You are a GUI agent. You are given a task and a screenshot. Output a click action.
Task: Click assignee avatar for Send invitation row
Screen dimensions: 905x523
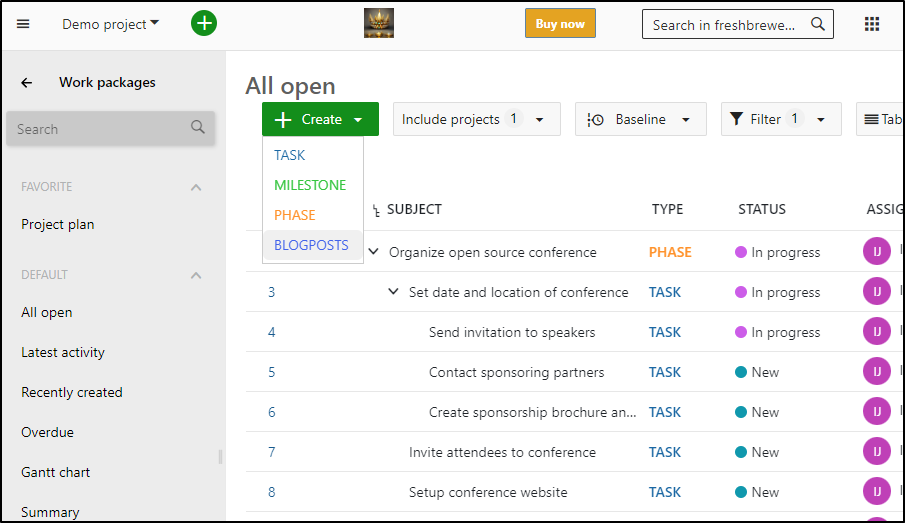[x=876, y=332]
